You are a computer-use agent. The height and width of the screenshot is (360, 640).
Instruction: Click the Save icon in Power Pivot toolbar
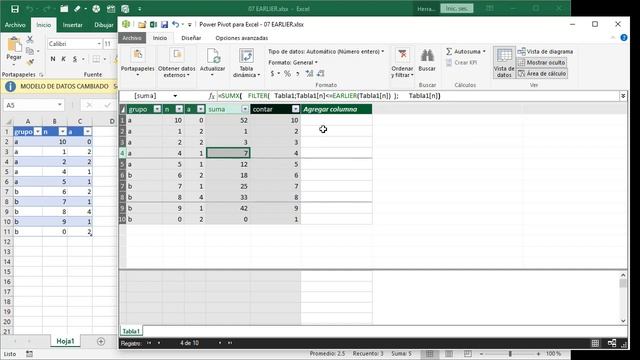[x=164, y=24]
